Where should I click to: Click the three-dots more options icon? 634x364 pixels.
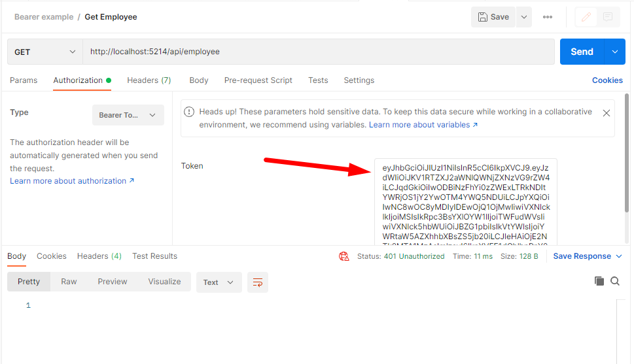pyautogui.click(x=548, y=17)
